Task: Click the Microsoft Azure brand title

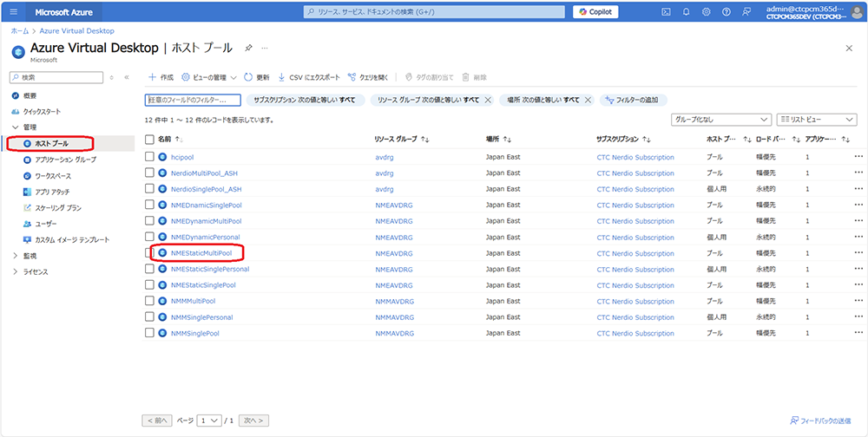Action: coord(64,11)
